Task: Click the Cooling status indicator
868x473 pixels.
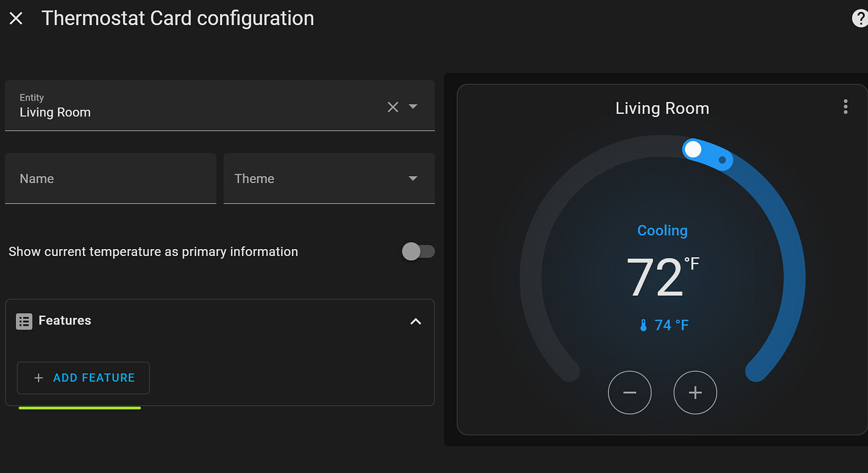Action: pyautogui.click(x=662, y=230)
